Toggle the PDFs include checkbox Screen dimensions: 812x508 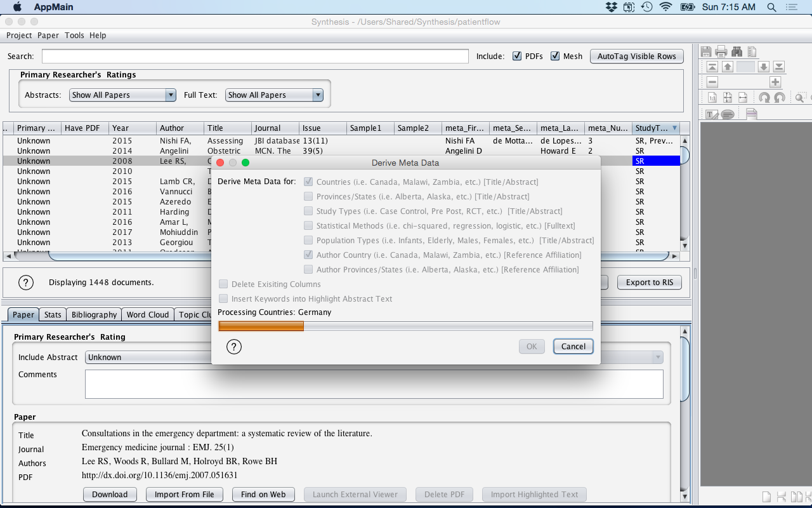click(517, 56)
